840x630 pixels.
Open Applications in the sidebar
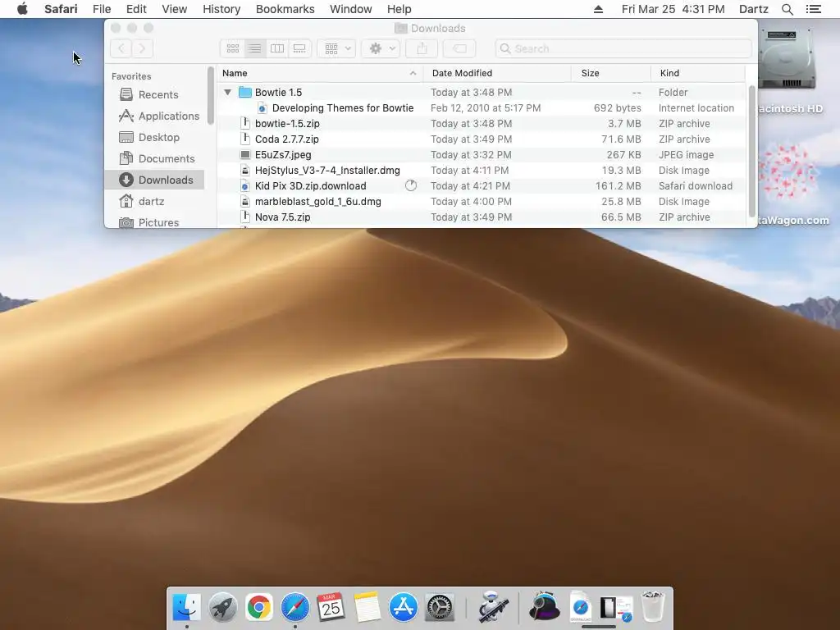click(x=154, y=116)
